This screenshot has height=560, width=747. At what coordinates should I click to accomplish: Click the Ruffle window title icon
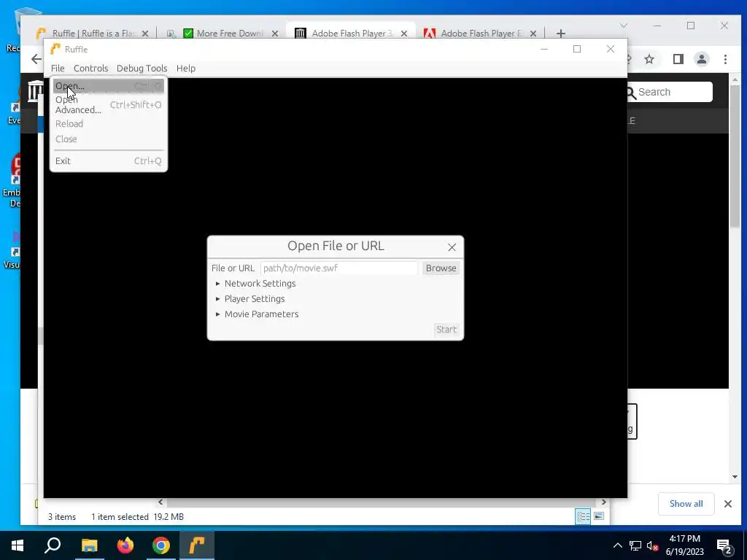pyautogui.click(x=55, y=49)
